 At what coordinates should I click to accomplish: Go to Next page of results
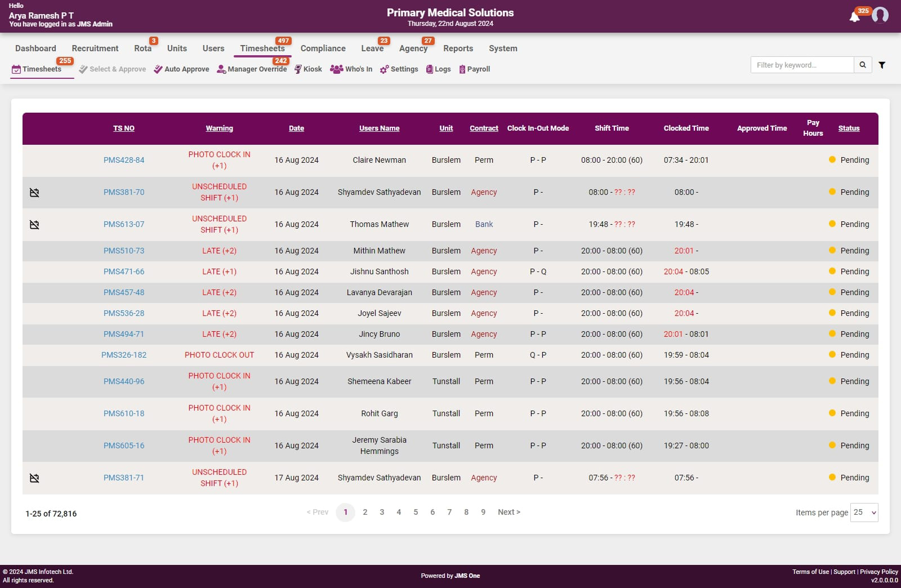509,513
